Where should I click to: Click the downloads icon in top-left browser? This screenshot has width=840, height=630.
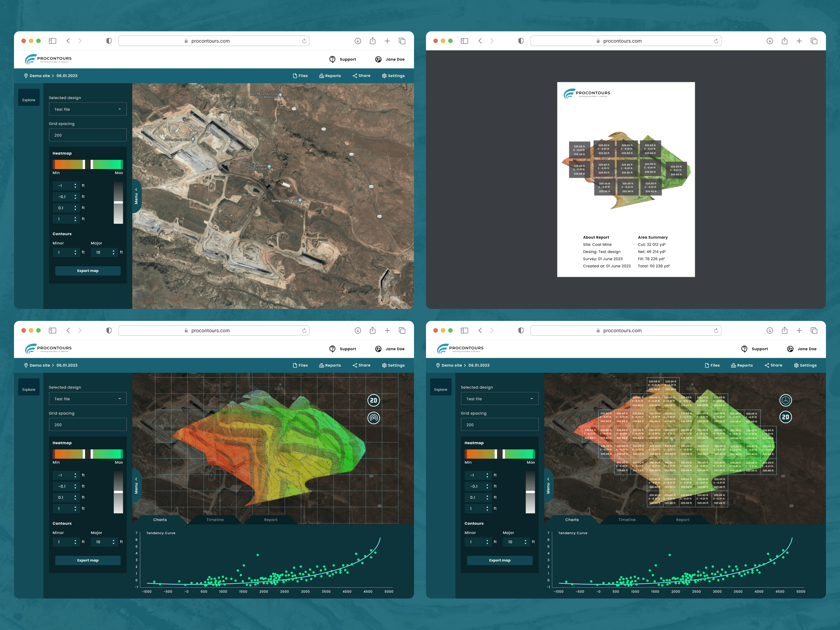coord(358,41)
